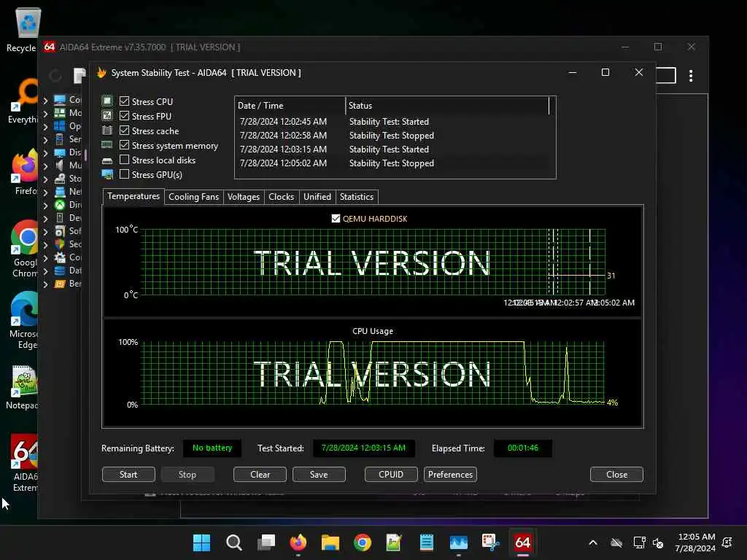Image resolution: width=747 pixels, height=560 pixels.
Task: Expand the Network tree node arrow
Action: coord(45,192)
